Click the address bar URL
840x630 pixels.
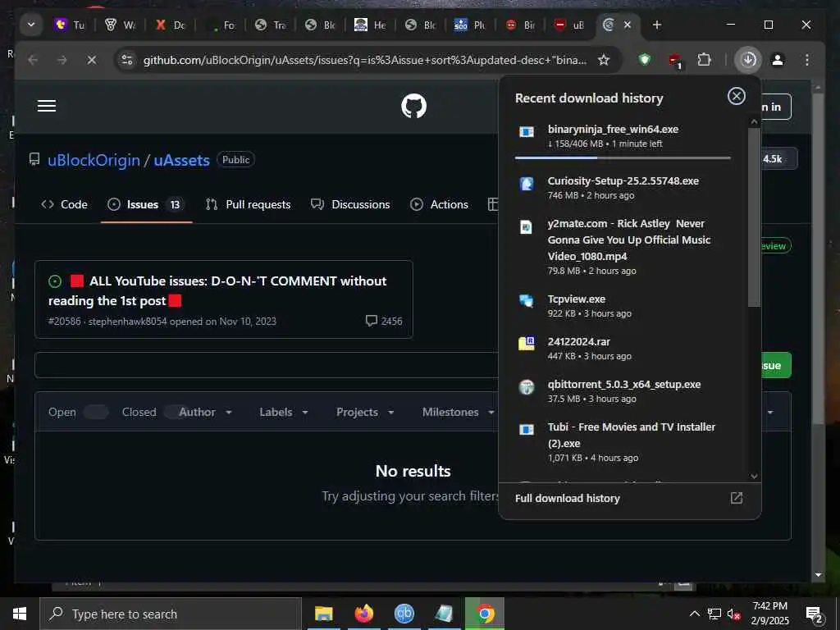[364, 59]
